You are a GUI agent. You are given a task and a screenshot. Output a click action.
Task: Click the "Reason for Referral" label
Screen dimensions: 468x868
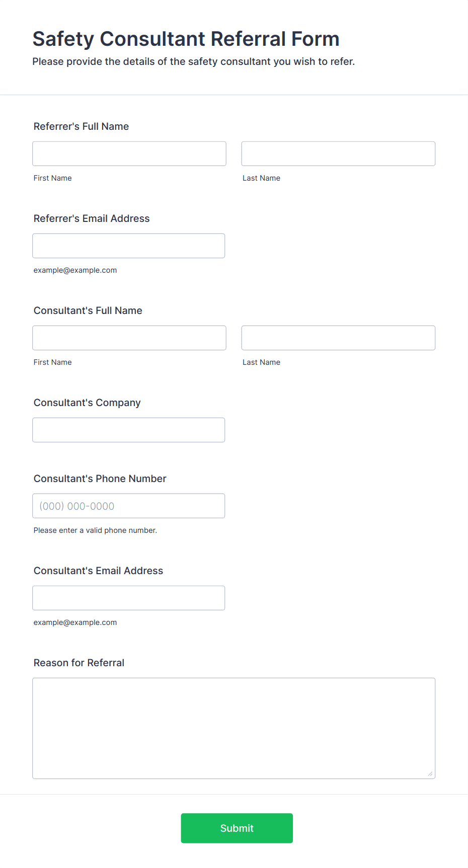click(79, 663)
